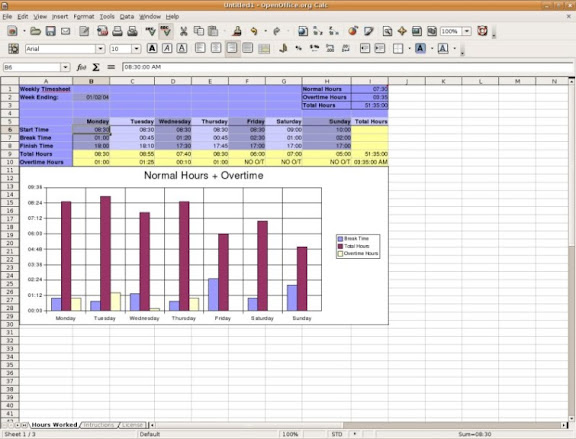The width and height of the screenshot is (576, 439).
Task: Click the Print file icon
Action: [x=117, y=31]
